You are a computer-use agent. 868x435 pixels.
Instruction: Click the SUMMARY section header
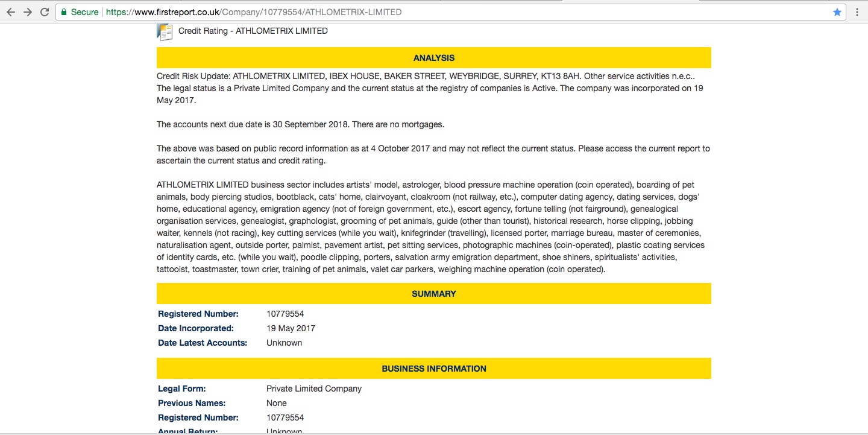click(x=434, y=294)
